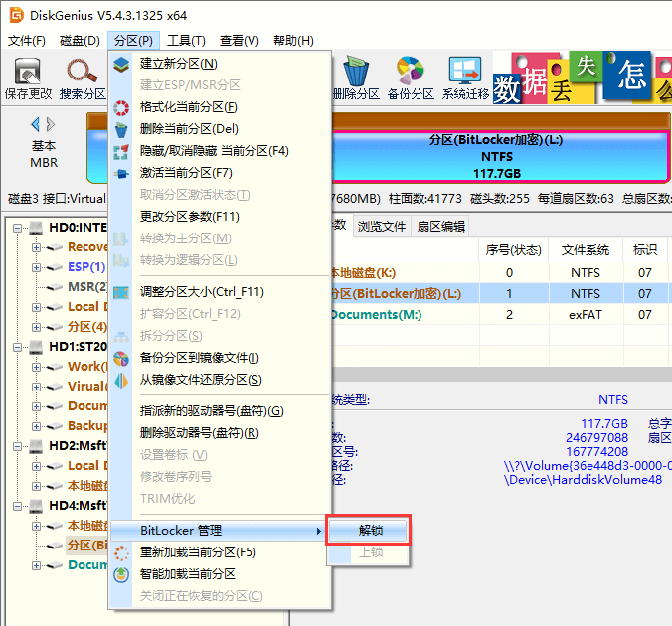
Task: Click the 分区(P) menu bar item
Action: click(133, 41)
